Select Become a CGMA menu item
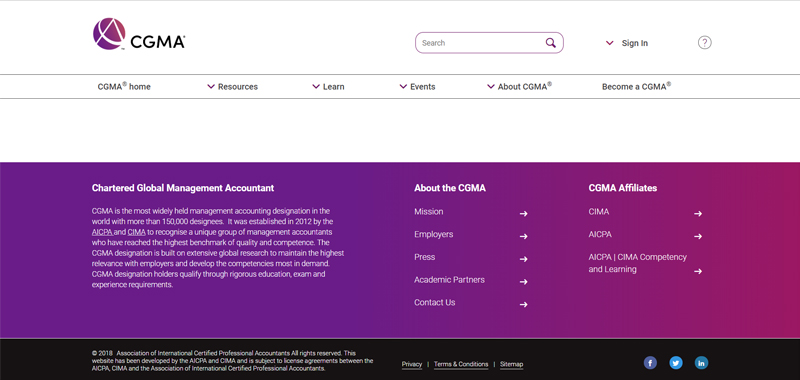 click(636, 86)
